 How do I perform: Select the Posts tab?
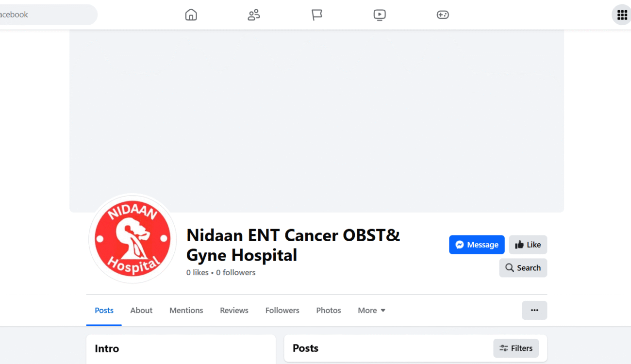tap(104, 310)
